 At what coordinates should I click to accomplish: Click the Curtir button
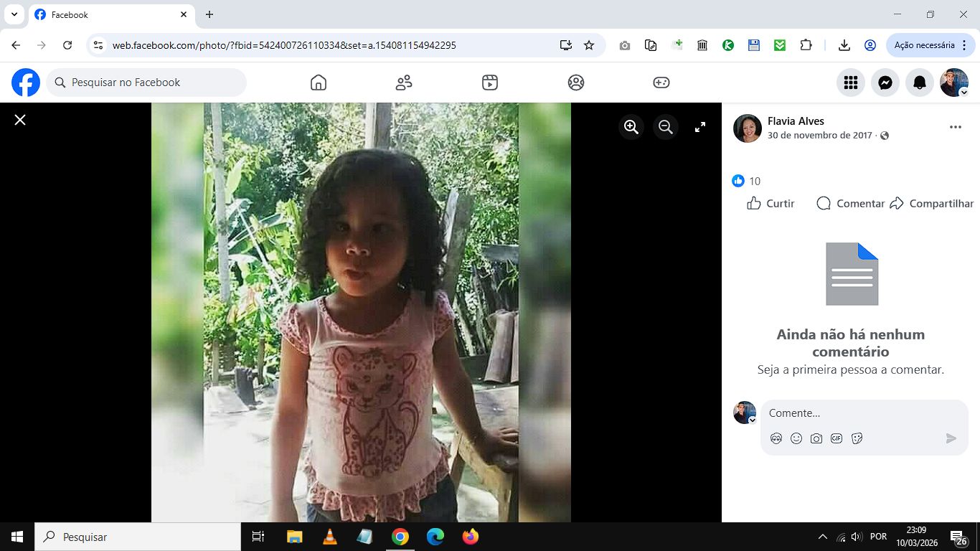771,204
